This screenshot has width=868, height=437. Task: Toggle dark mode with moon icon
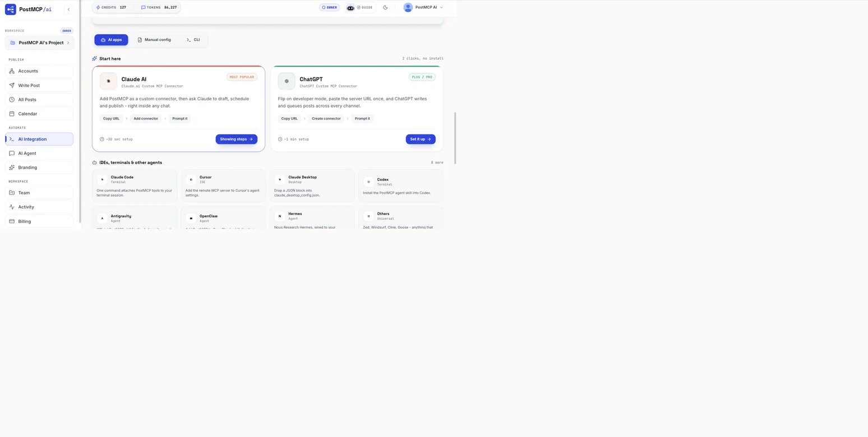click(385, 7)
